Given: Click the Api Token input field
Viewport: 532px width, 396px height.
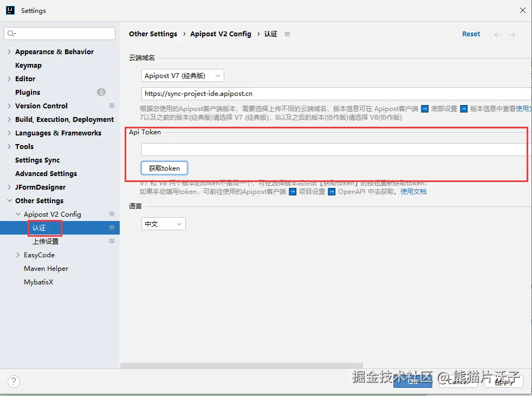Looking at the screenshot, I should 336,150.
